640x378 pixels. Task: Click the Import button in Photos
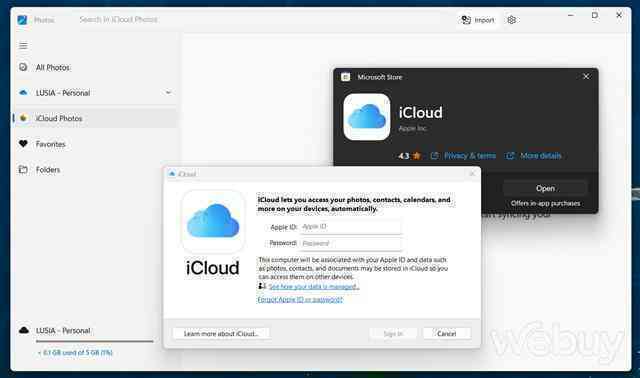click(478, 20)
